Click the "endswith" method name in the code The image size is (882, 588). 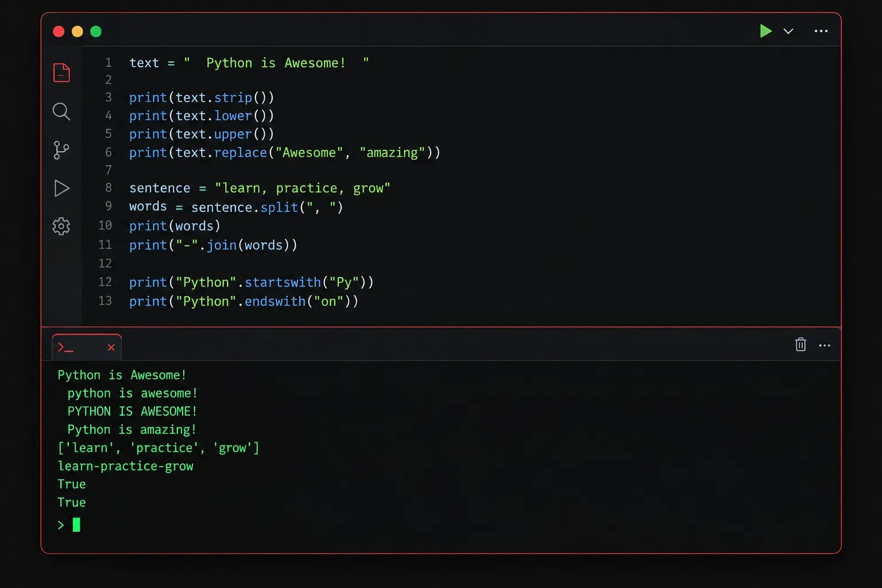click(x=276, y=301)
